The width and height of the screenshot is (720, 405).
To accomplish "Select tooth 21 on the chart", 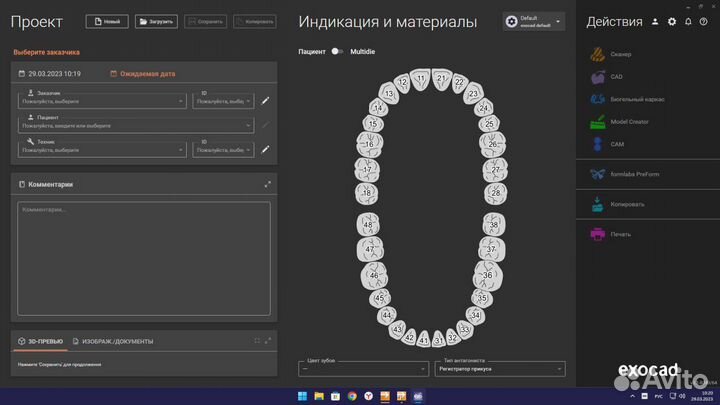I will (442, 79).
